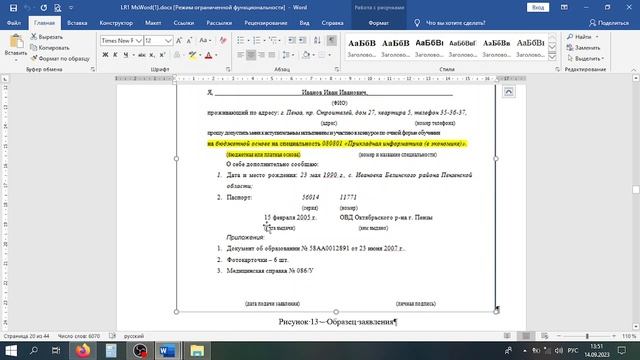Click the shading paint bucket button

[x=306, y=55]
